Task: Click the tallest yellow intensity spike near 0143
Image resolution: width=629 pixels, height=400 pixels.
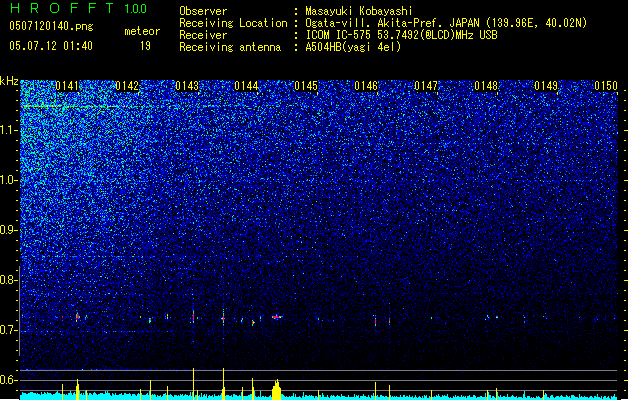Action: click(193, 384)
